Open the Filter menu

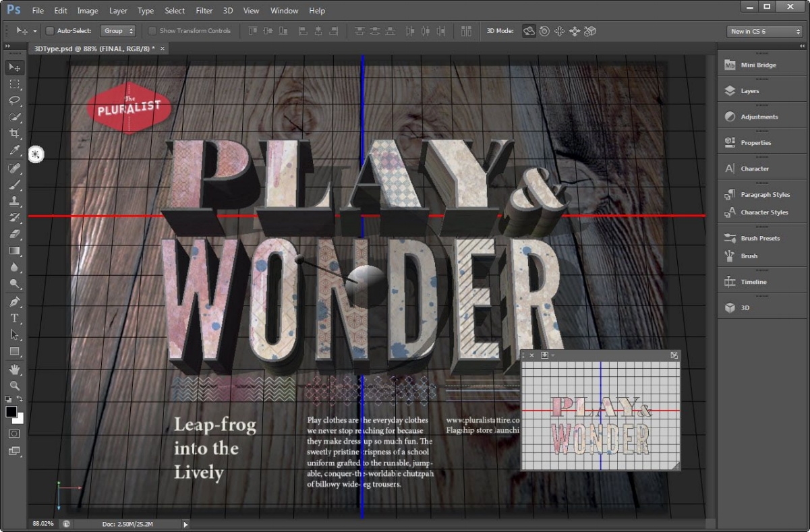(204, 11)
